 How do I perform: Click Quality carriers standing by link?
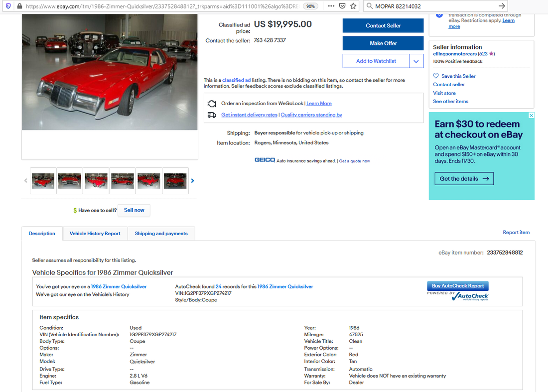(x=311, y=115)
